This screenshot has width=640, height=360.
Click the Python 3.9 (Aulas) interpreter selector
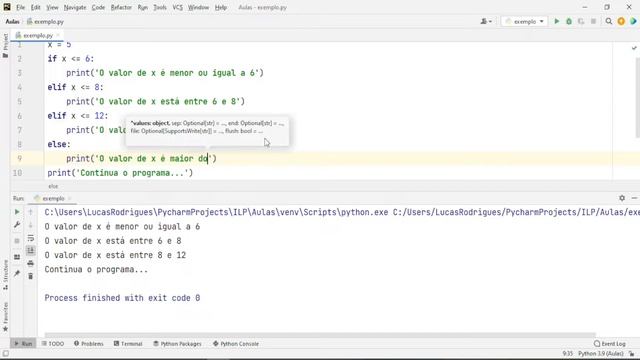coord(600,353)
